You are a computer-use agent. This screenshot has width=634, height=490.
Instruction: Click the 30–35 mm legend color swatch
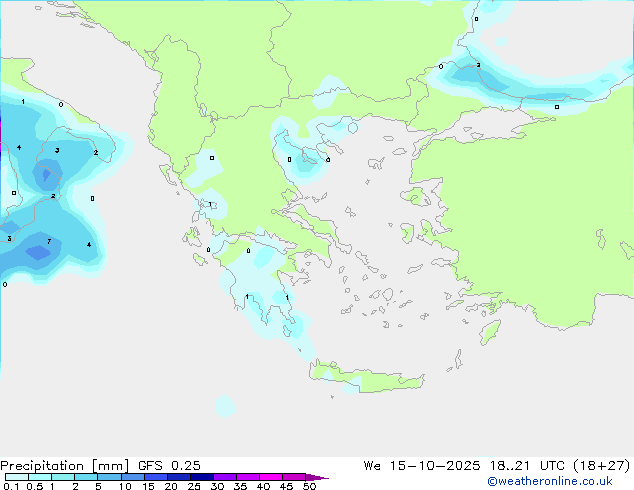(224, 477)
